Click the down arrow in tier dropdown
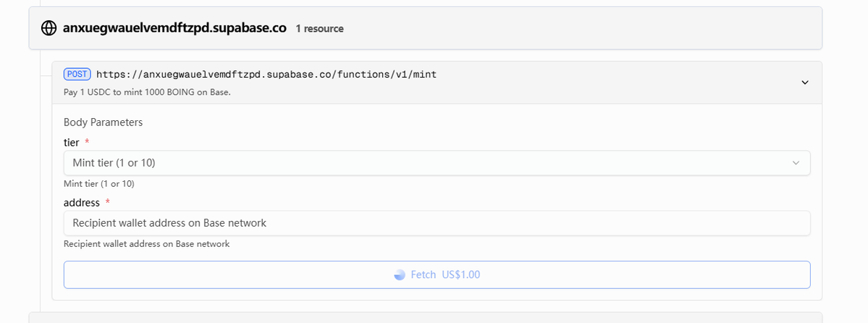The height and width of the screenshot is (323, 868). click(x=796, y=163)
